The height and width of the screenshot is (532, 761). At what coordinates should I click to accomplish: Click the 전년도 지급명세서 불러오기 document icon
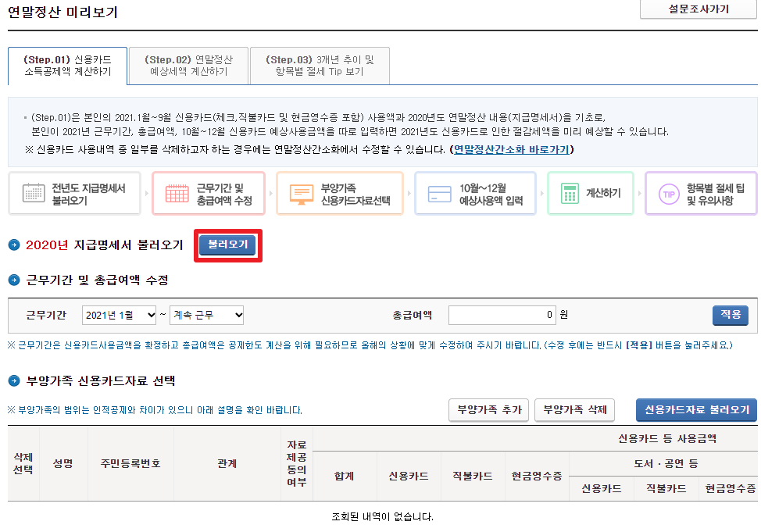coord(34,192)
